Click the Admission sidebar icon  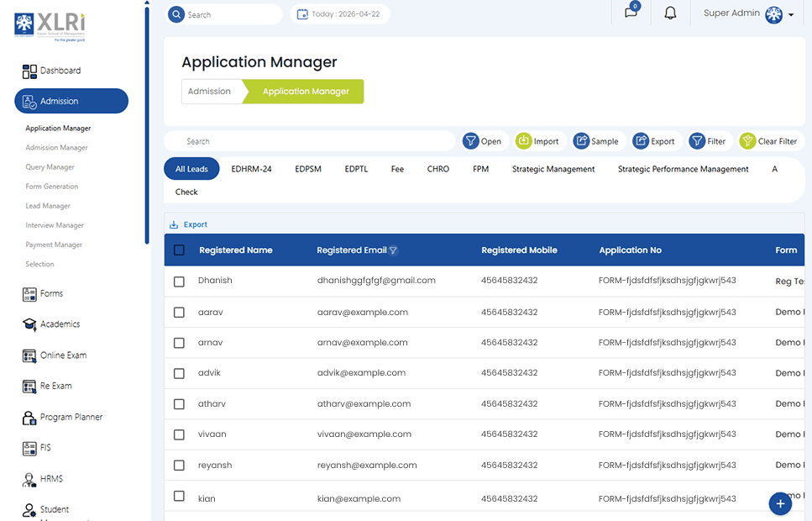coord(29,102)
